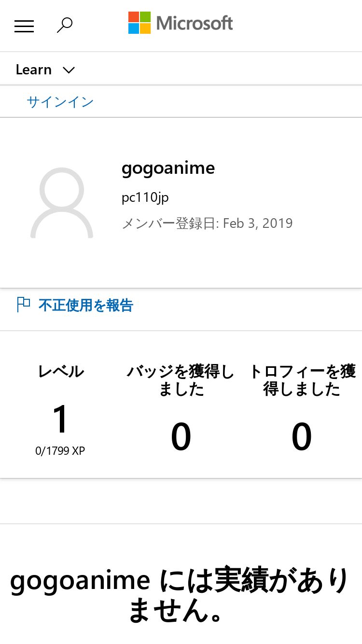
Task: Open the hamburger navigation menu
Action: click(x=24, y=26)
